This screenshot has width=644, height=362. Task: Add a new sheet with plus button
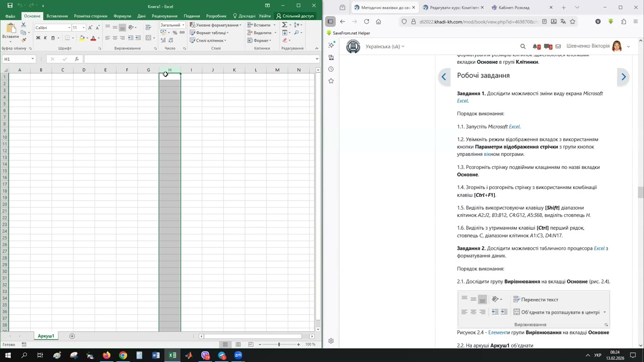coord(72,336)
